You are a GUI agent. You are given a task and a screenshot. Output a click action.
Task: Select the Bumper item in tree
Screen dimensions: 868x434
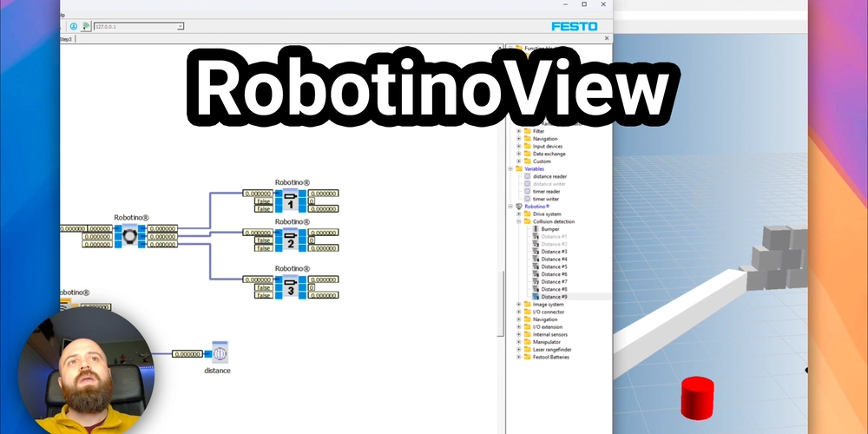click(550, 229)
